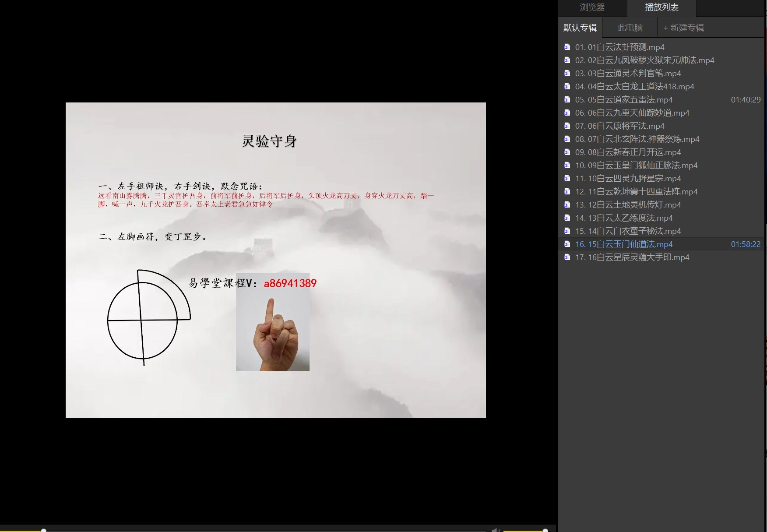
Task: Click file icon of 08白云新春正月开运.mp4
Action: 567,152
